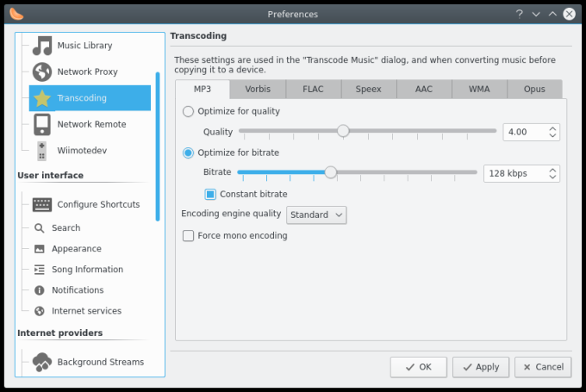
Task: Open Wiimotedev remote icon
Action: (41, 151)
